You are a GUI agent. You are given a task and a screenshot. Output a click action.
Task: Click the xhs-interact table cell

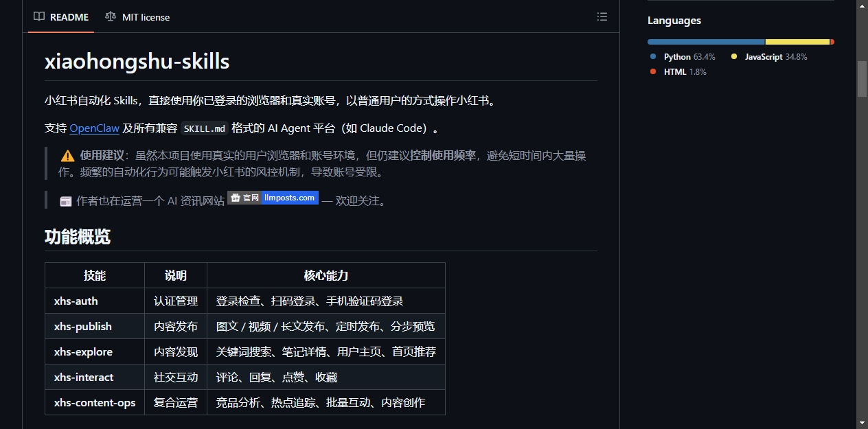95,377
